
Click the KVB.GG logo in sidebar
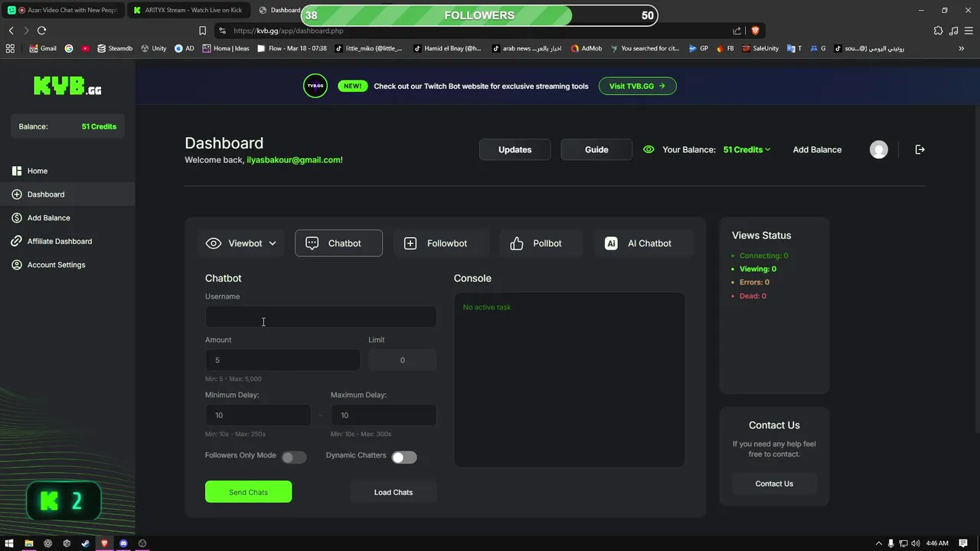pos(67,86)
